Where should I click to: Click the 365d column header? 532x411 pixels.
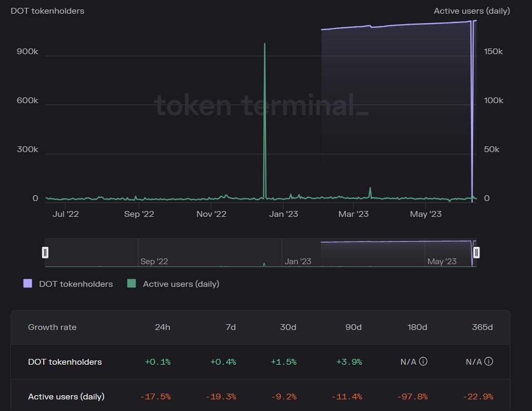(x=482, y=327)
